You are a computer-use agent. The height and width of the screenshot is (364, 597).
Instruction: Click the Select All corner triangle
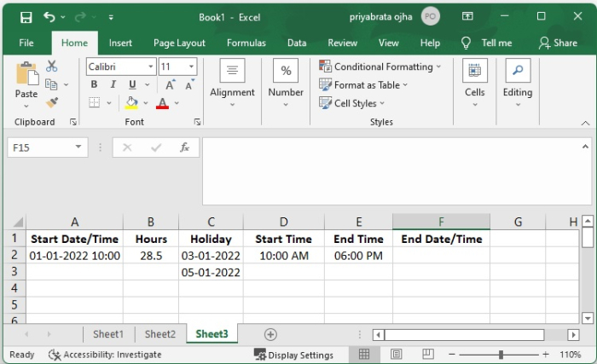(x=17, y=222)
